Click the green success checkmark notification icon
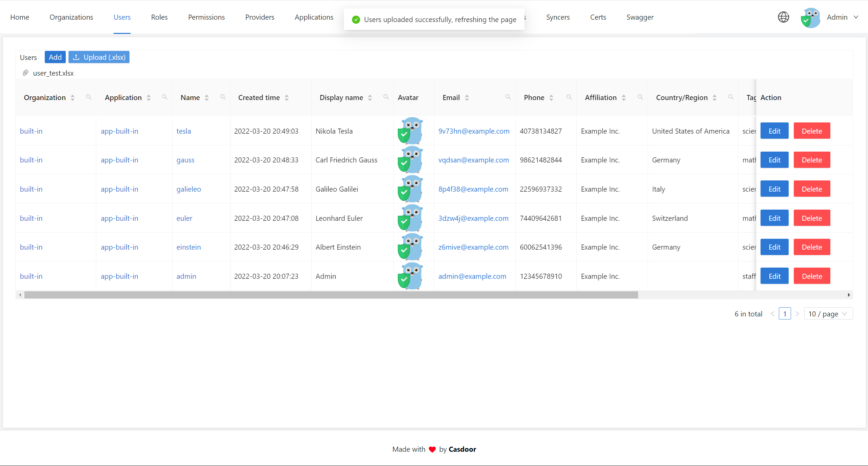Viewport: 868px width, 466px height. 355,20
